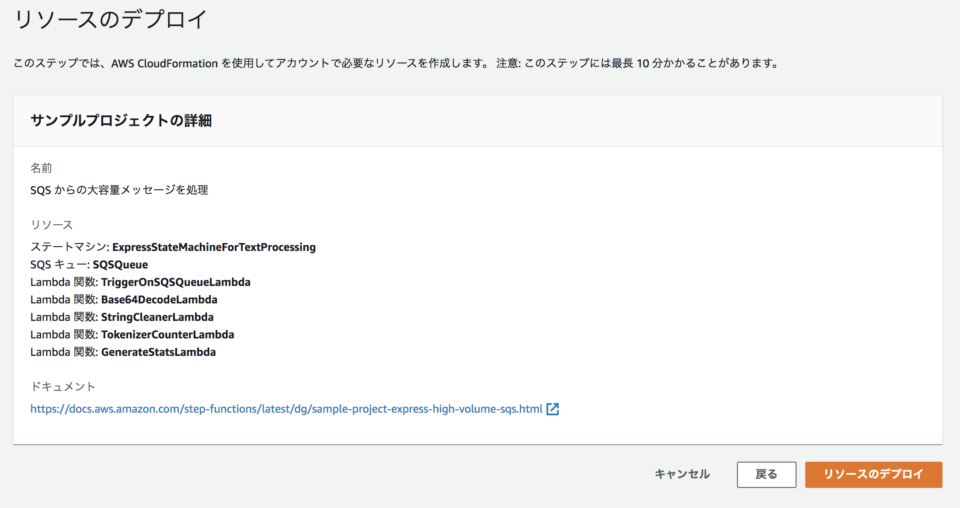Open the sample-project-express-high-volume-sqs documentation link

[286, 409]
